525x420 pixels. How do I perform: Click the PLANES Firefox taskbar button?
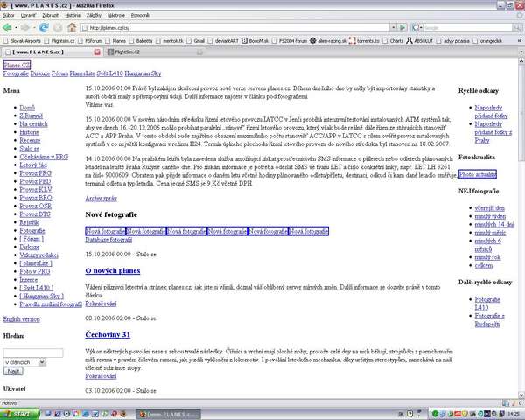coord(168,414)
